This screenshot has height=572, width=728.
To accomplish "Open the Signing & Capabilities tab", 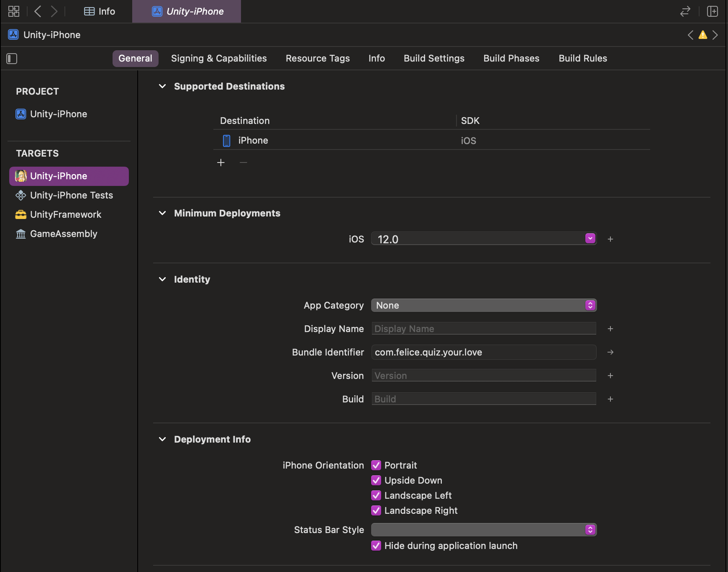I will point(219,58).
